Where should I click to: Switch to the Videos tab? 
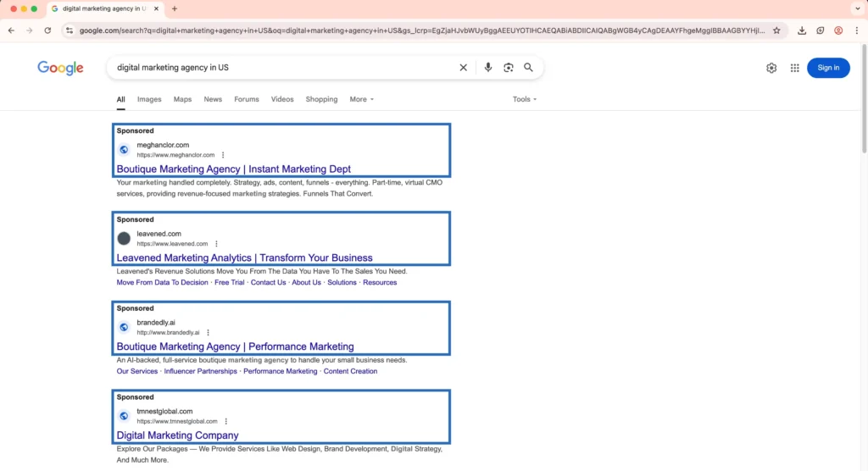(x=282, y=100)
